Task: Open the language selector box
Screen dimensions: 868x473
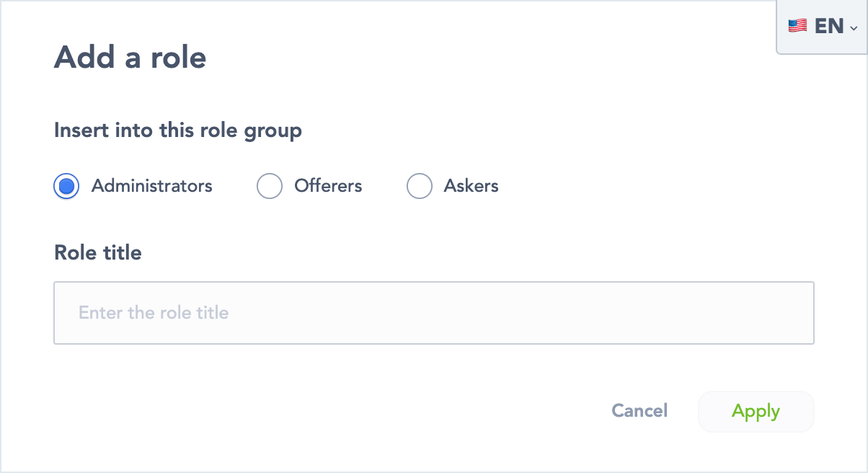Action: (822, 27)
